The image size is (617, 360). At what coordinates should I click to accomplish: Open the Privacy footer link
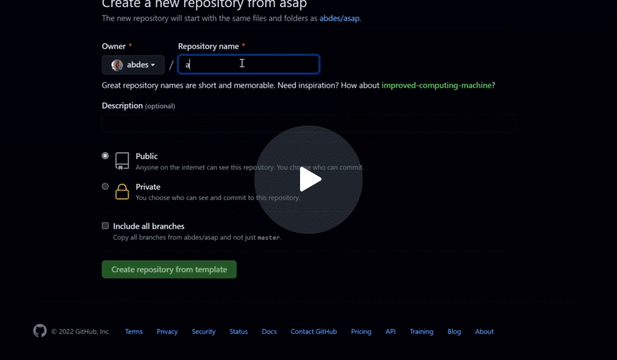[x=167, y=332]
